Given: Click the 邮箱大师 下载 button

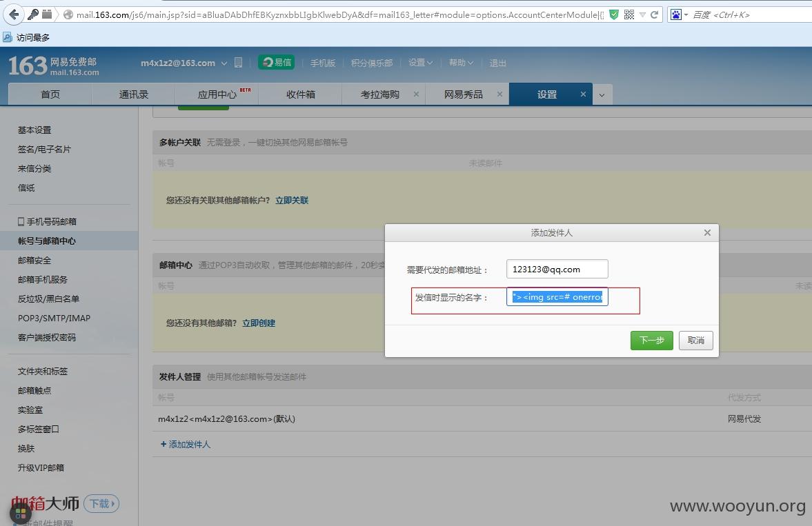Looking at the screenshot, I should [x=101, y=503].
